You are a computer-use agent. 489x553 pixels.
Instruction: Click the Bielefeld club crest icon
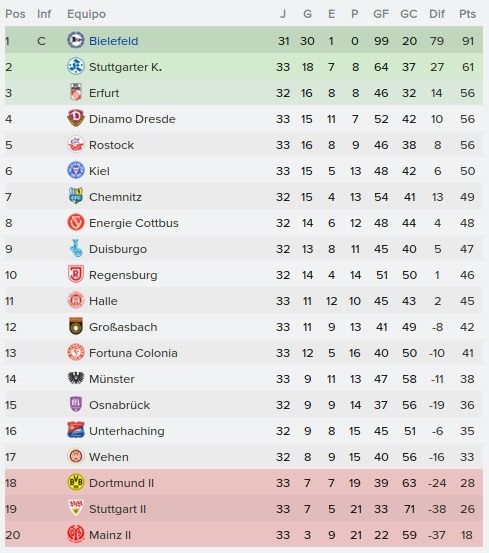click(x=76, y=40)
